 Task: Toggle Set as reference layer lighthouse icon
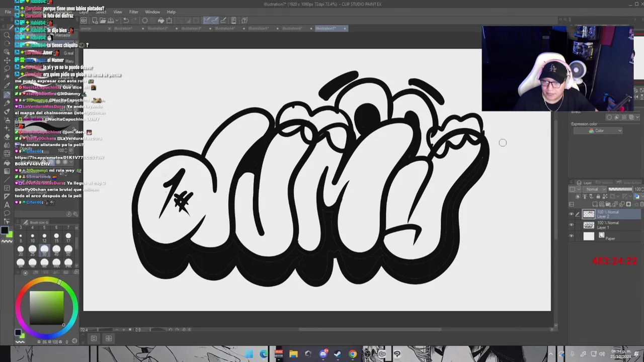585,196
